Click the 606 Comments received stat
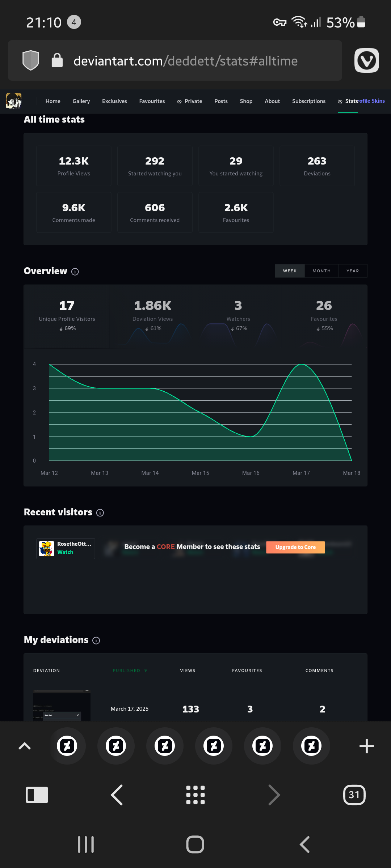This screenshot has height=868, width=391. coord(155,212)
